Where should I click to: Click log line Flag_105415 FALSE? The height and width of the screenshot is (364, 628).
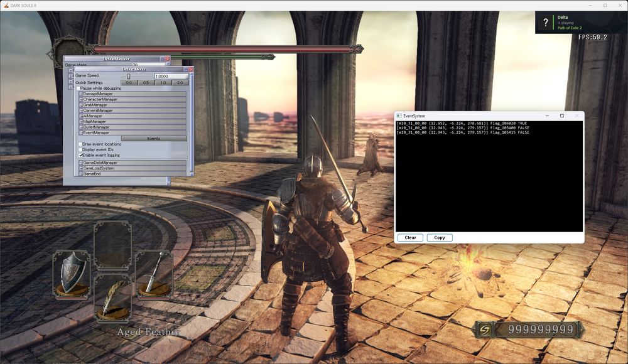463,132
